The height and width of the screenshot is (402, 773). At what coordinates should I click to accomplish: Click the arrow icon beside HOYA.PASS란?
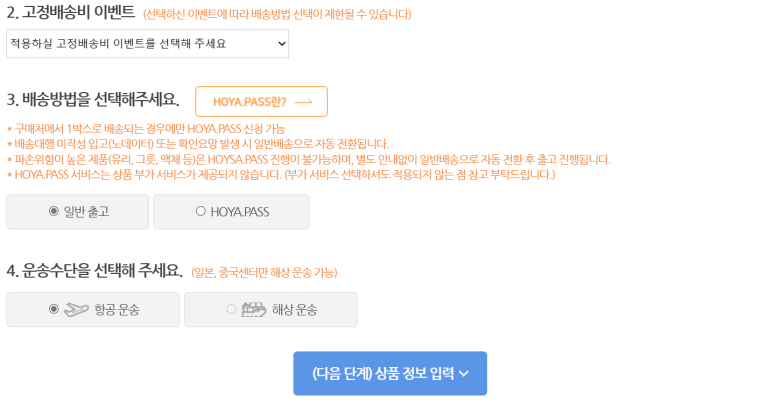[x=304, y=102]
